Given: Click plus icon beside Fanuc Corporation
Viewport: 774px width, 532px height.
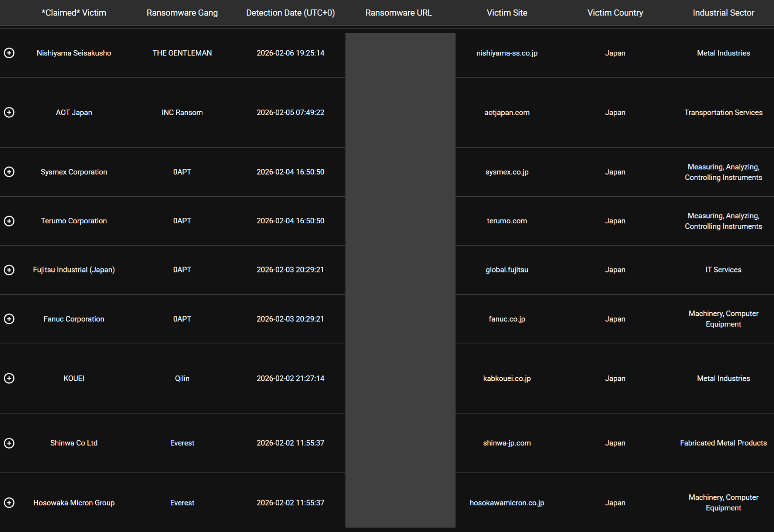Looking at the screenshot, I should 9,319.
